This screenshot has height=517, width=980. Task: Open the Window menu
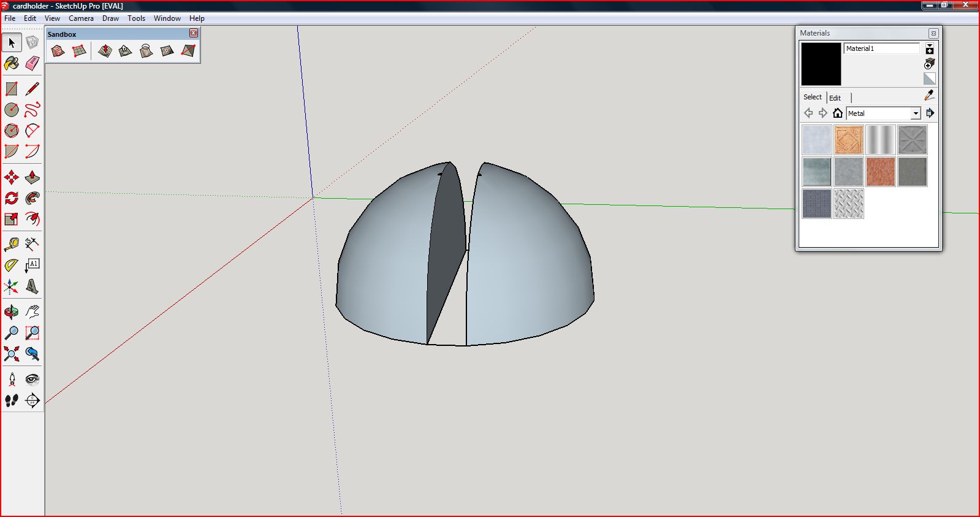pyautogui.click(x=167, y=18)
